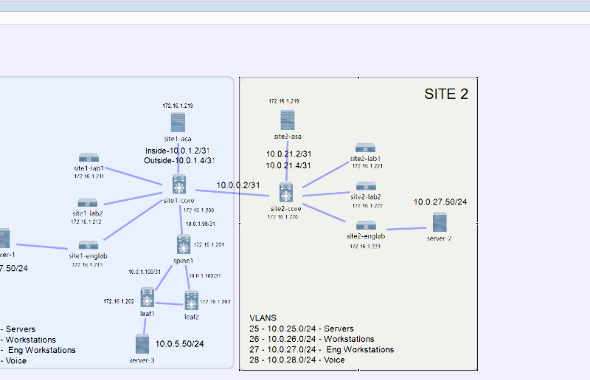Screen dimensions: 590x380
Task: Click the site1-core switch node
Action: [x=179, y=185]
